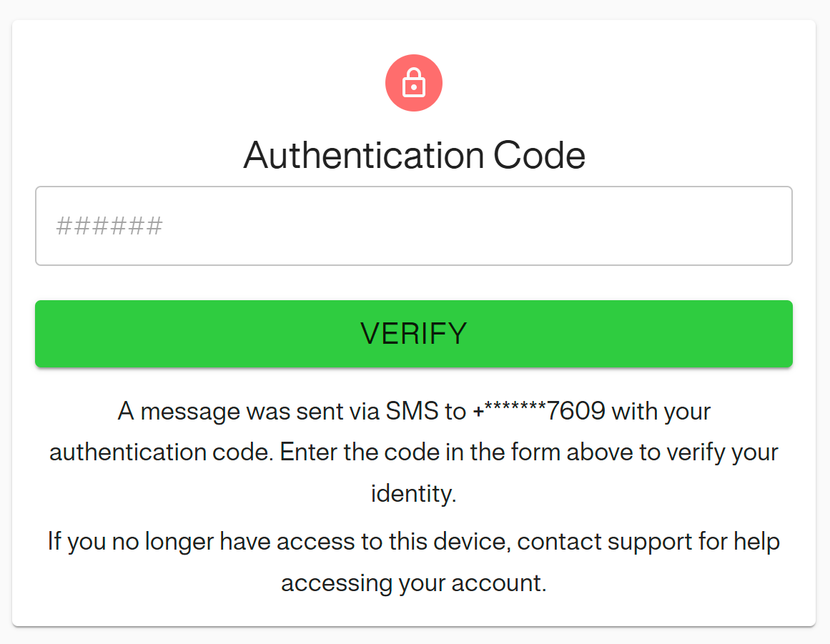Screen dimensions: 830x644
Task: Click the masked phone number ending 7609
Action: pos(539,412)
